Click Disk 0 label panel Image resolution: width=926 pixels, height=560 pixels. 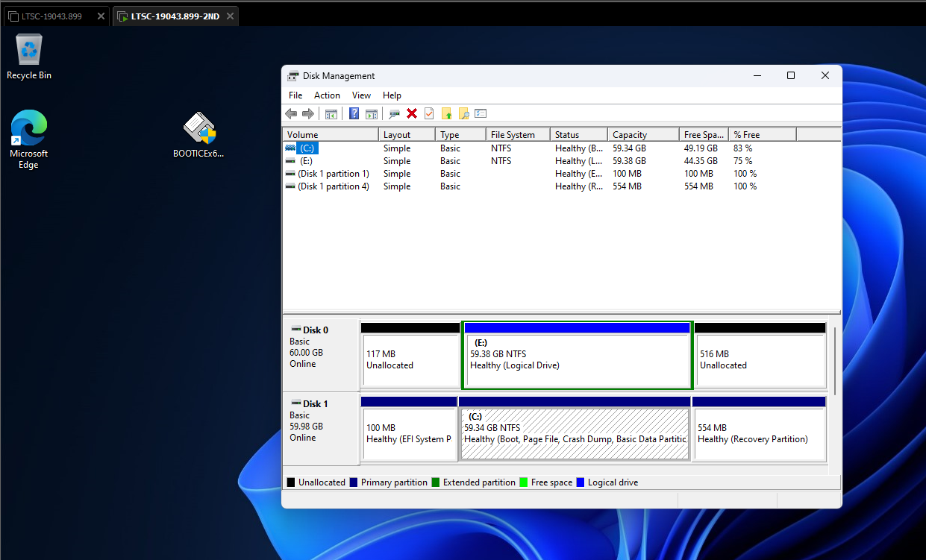(321, 354)
